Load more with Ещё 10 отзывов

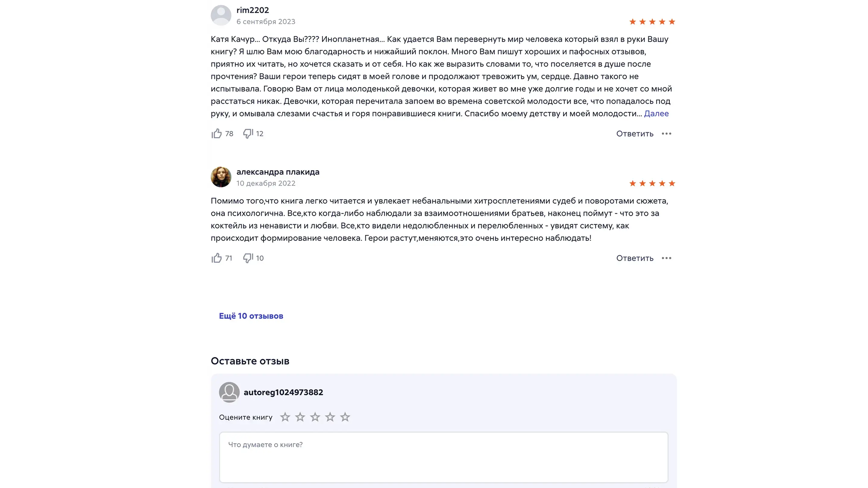click(x=251, y=316)
